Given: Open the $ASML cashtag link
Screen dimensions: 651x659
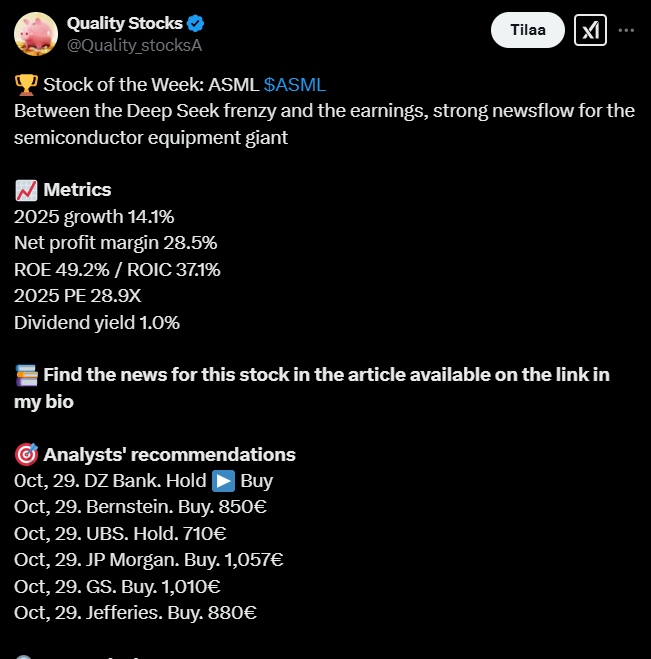Looking at the screenshot, I should [295, 84].
